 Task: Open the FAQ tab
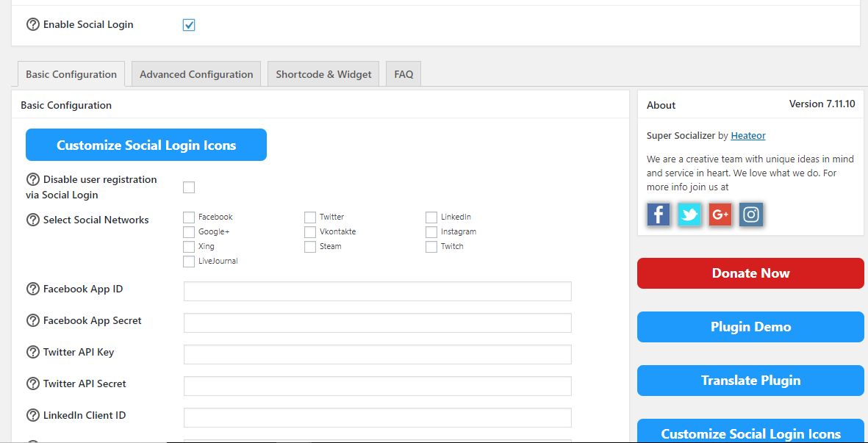pyautogui.click(x=403, y=73)
